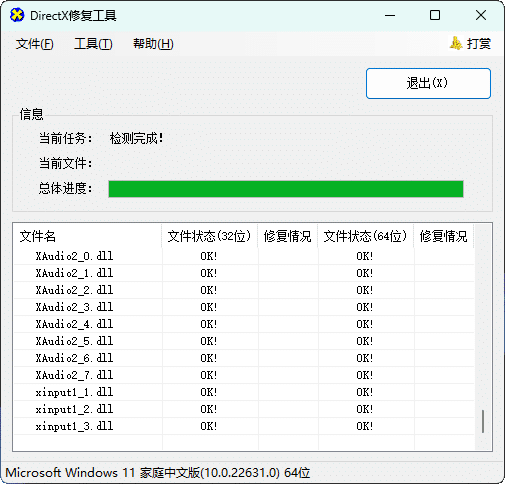The width and height of the screenshot is (505, 484).
Task: Click 32-bit OK! status of XAudio2_0.dll
Action: pos(209,256)
